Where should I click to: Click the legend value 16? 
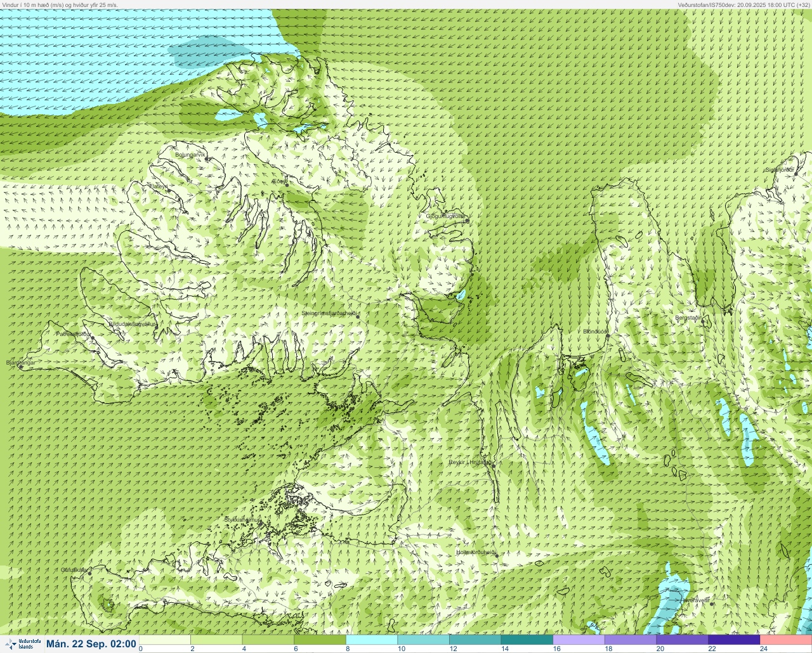pos(556,649)
